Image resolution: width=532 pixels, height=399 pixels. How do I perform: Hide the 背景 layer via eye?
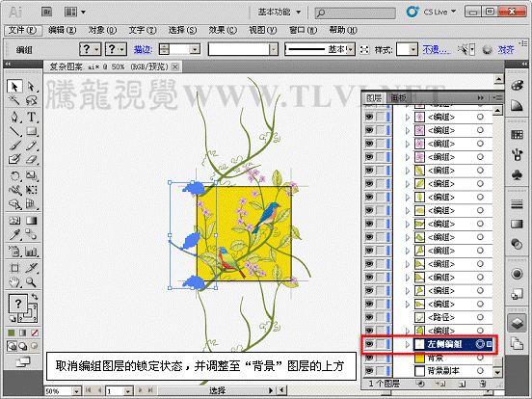(369, 358)
